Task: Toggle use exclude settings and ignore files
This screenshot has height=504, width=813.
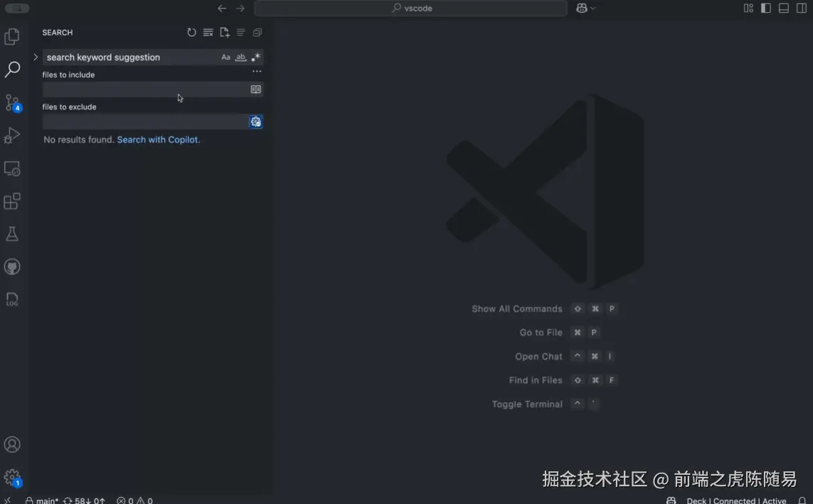Action: tap(255, 122)
